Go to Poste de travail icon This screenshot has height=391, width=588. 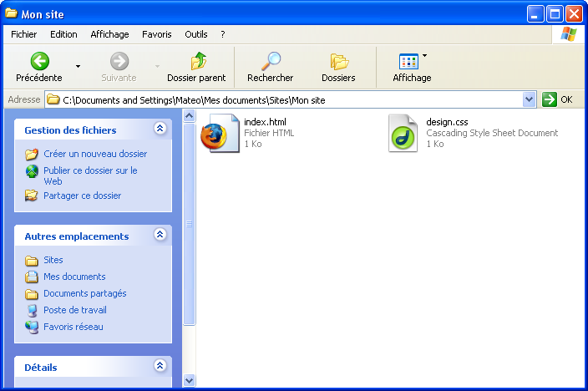coord(32,310)
